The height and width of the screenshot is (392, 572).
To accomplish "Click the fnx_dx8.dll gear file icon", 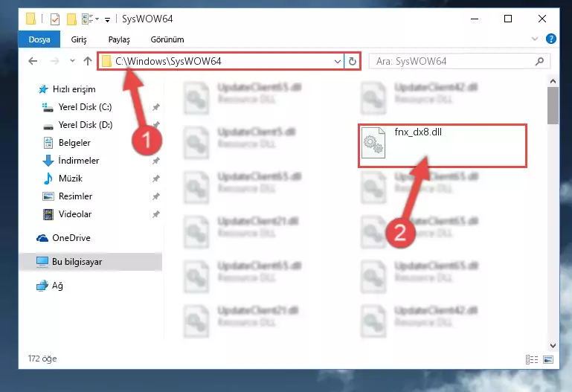I will point(373,143).
